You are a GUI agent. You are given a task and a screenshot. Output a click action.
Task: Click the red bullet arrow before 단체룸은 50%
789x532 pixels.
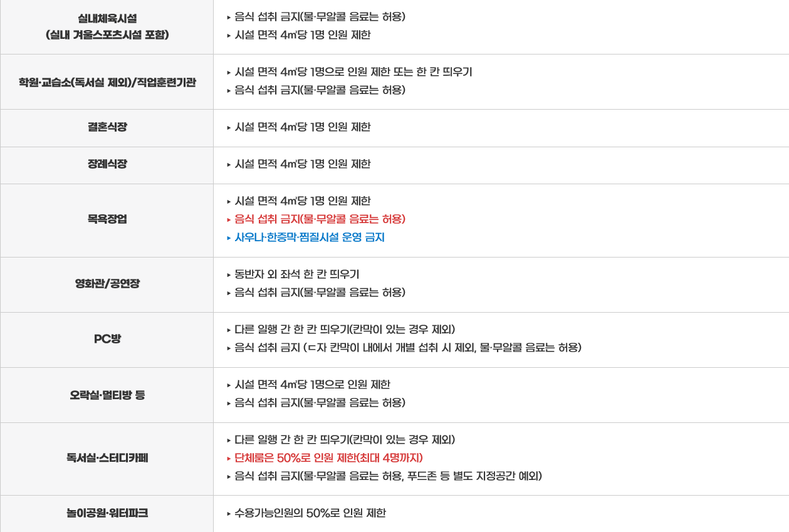coord(229,457)
